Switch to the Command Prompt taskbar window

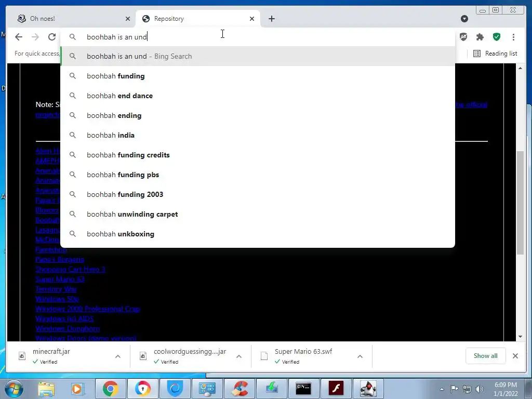click(303, 389)
